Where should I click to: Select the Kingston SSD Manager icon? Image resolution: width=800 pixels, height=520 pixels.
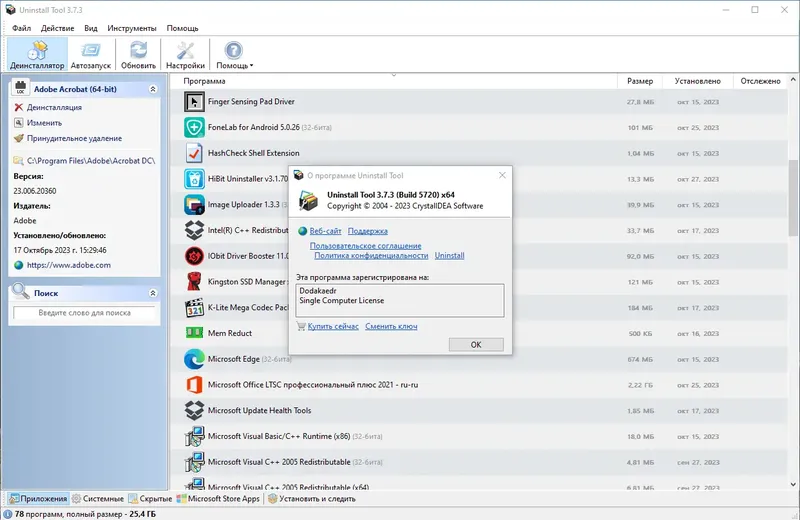coord(194,282)
